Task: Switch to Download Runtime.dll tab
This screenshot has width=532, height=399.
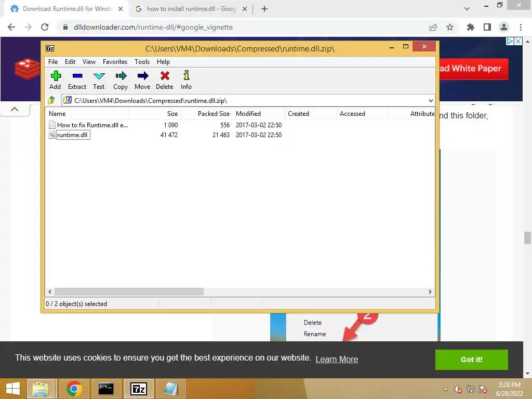Action: (67, 9)
